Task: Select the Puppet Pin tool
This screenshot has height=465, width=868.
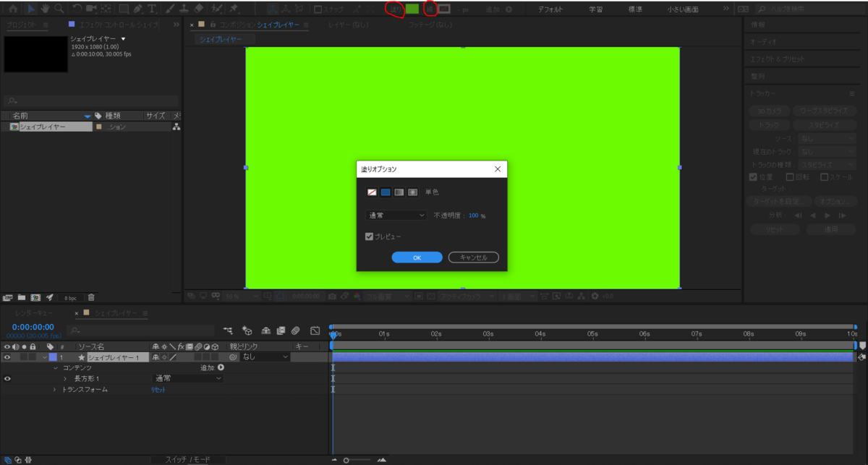Action: click(234, 9)
